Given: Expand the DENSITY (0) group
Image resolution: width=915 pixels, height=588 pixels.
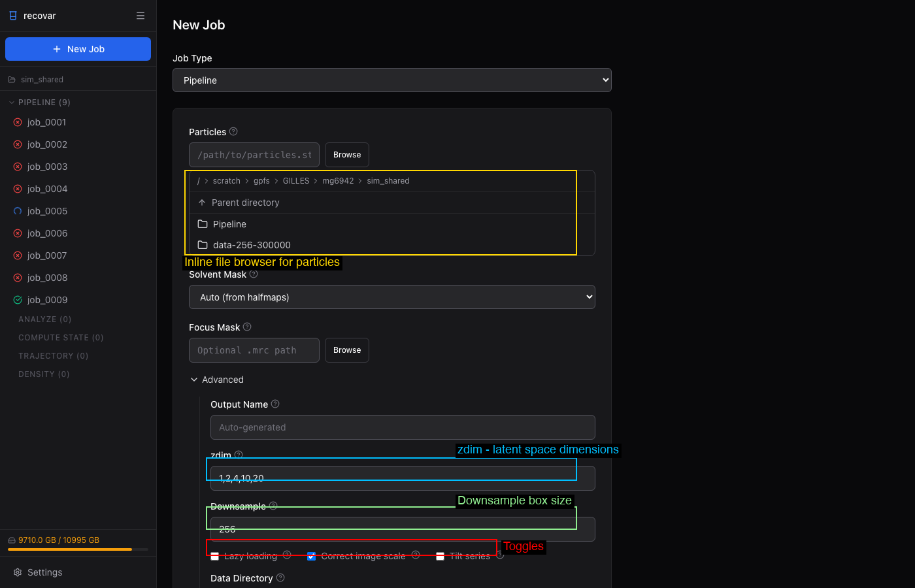Looking at the screenshot, I should pyautogui.click(x=44, y=374).
